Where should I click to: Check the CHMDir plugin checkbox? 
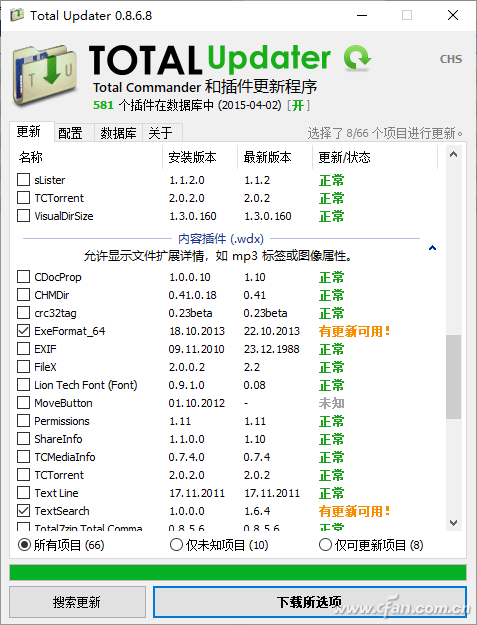(24, 294)
